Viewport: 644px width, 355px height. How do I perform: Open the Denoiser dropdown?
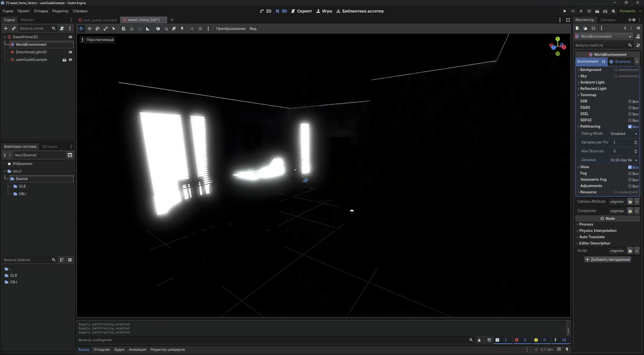[624, 160]
